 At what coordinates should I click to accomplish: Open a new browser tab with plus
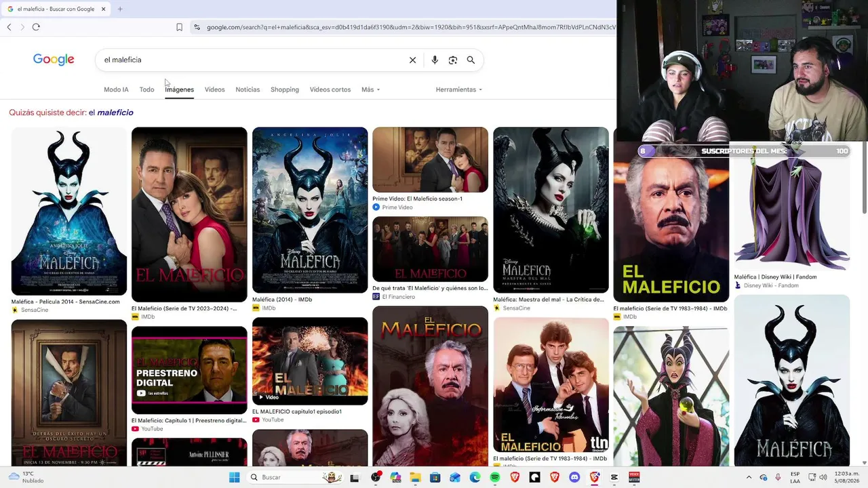[120, 9]
